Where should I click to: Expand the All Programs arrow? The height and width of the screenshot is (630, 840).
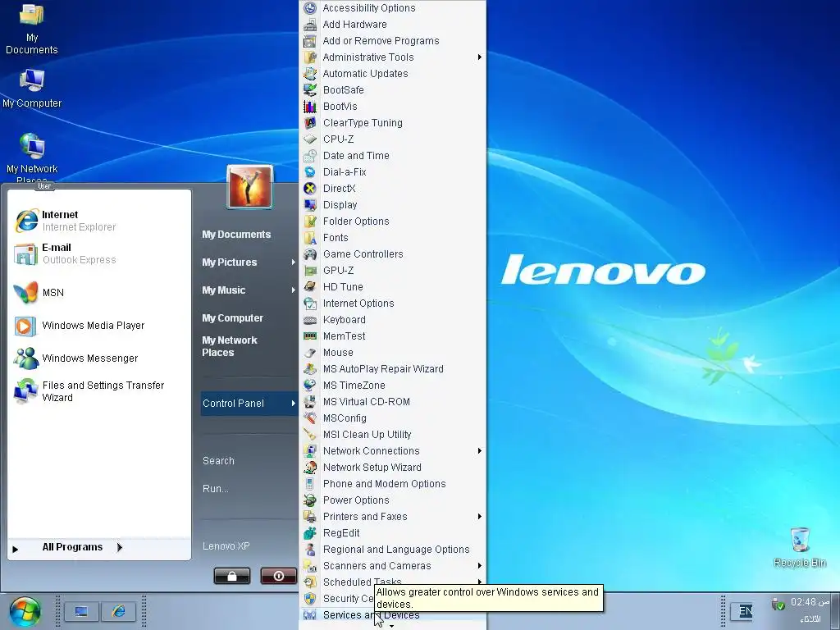120,547
